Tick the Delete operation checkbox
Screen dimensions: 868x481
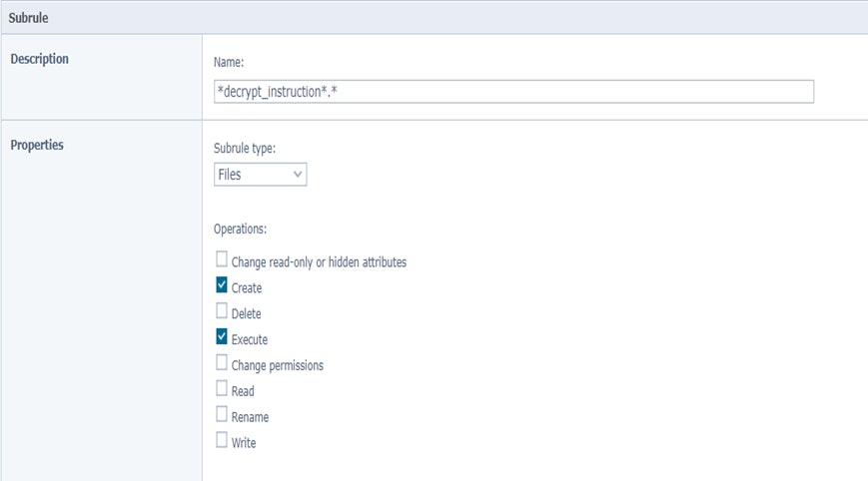222,312
